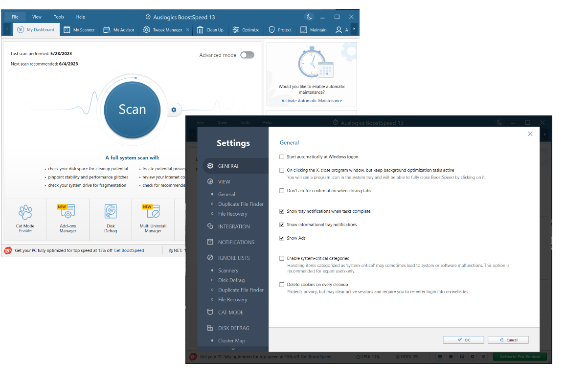Select Duplicate File Finder under VIEW
Image resolution: width=588 pixels, height=381 pixels.
pos(241,204)
